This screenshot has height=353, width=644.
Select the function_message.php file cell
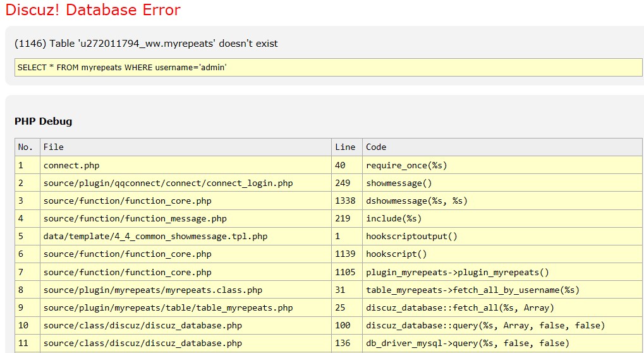(x=186, y=219)
